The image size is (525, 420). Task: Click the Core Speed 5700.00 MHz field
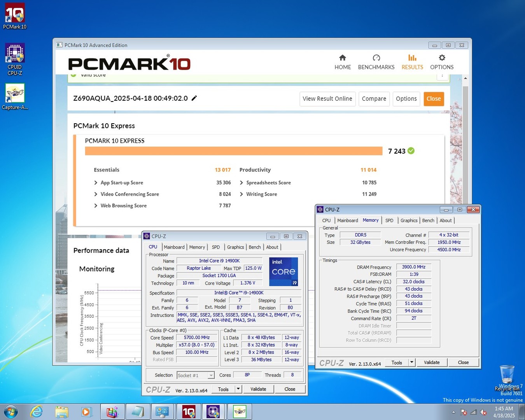pos(197,338)
